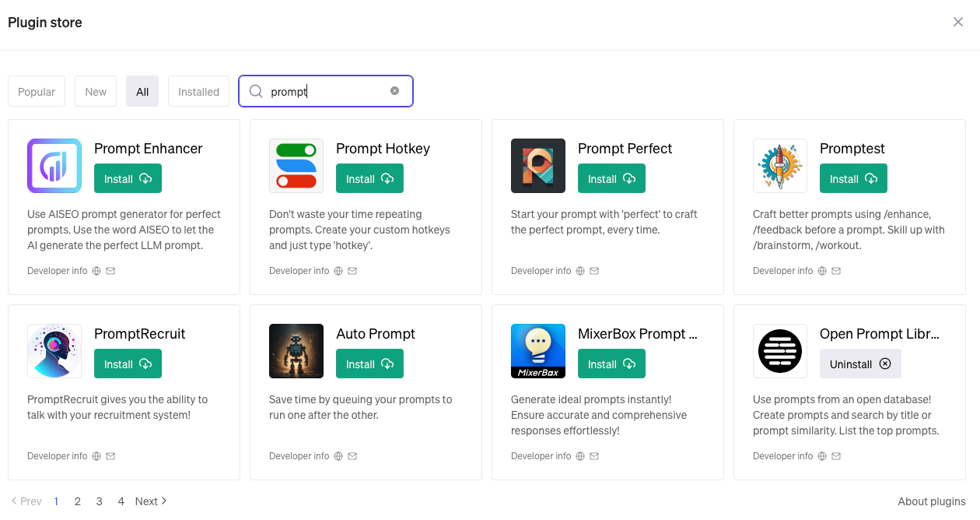Screen dimensions: 980x520
Task: Open Prompt Enhancer developer website via globe icon
Action: click(x=96, y=270)
